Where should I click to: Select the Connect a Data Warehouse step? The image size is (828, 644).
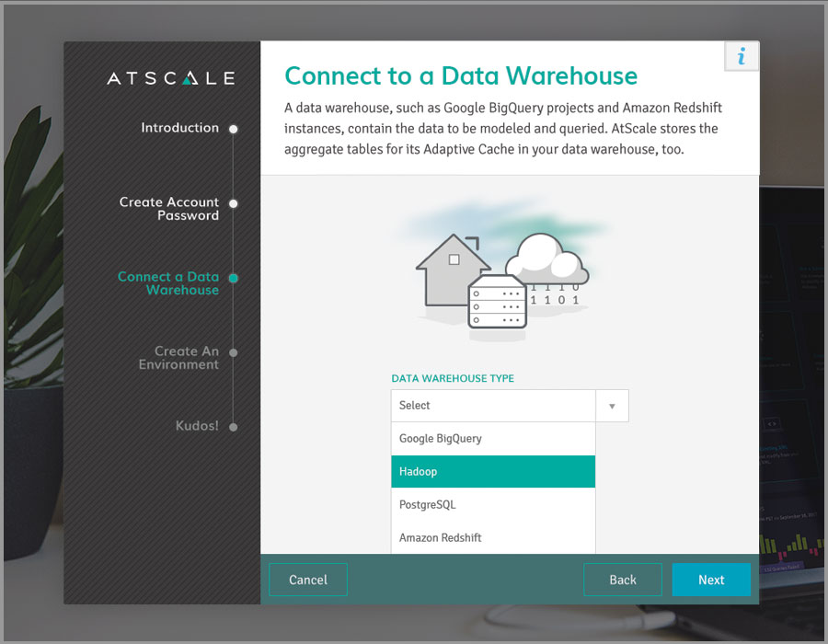168,283
